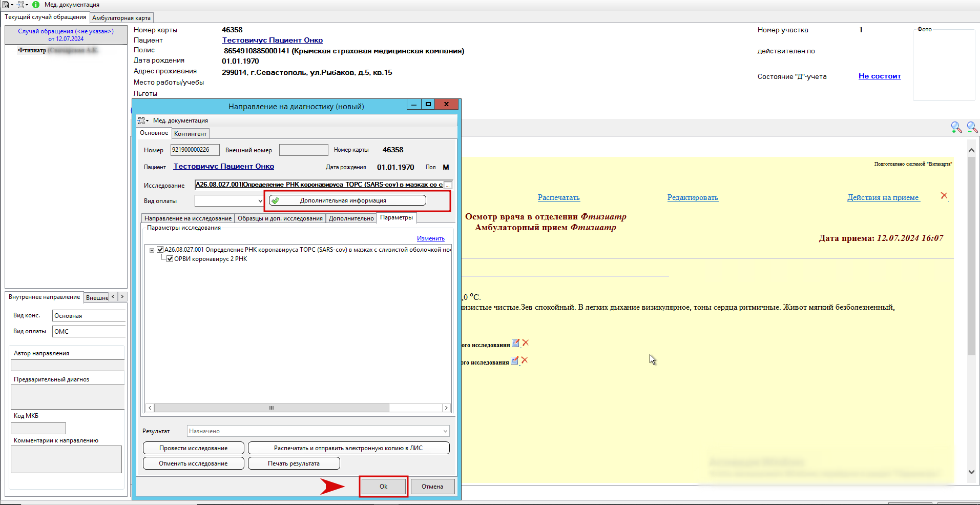Click the zoom out magnifier icon

972,127
